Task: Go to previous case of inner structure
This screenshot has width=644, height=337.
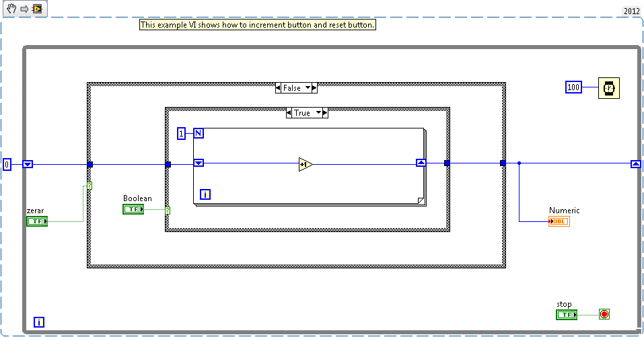Action: [x=289, y=113]
